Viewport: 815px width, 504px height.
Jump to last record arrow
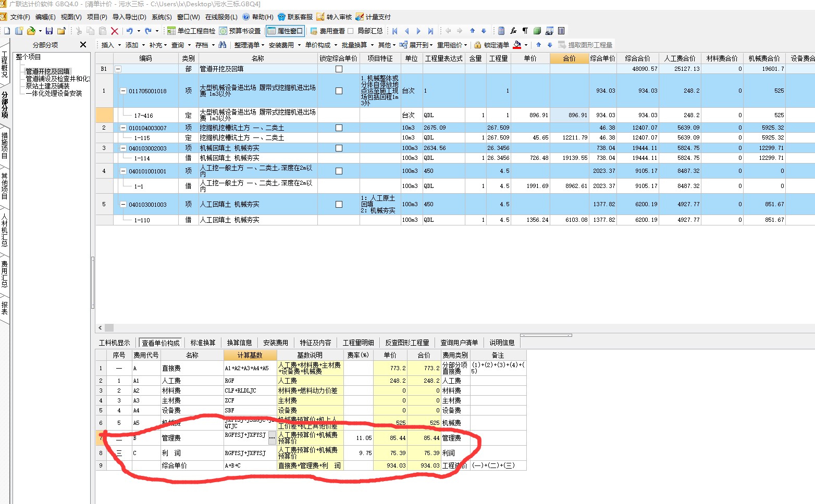[x=430, y=31]
